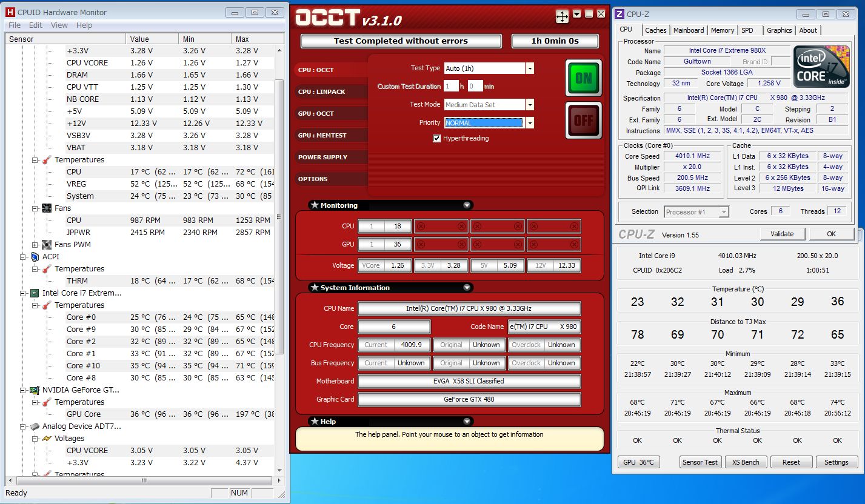Image resolution: width=865 pixels, height=504 pixels.
Task: Select the NVIDIA GeForce graphics card icon
Action: [35, 390]
